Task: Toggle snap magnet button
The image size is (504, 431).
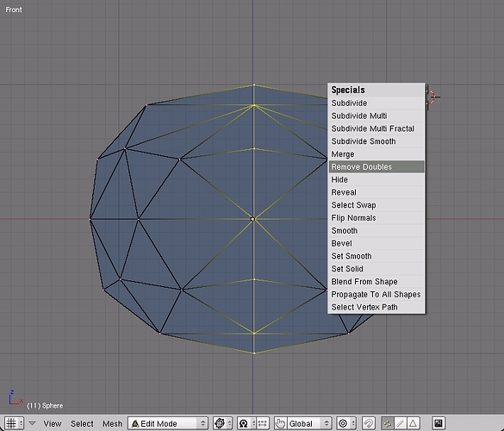Action: (x=369, y=423)
